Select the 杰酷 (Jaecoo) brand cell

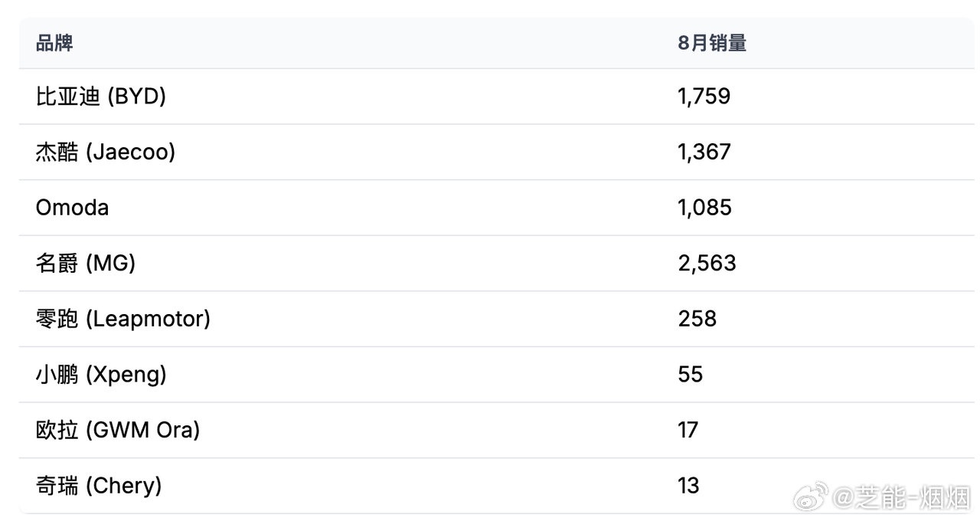tap(105, 152)
